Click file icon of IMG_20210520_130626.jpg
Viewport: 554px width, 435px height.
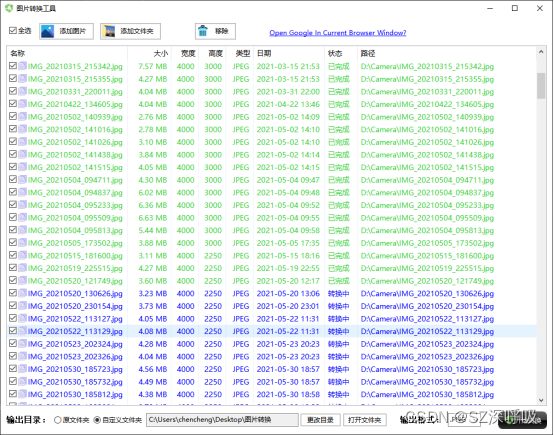[23, 293]
